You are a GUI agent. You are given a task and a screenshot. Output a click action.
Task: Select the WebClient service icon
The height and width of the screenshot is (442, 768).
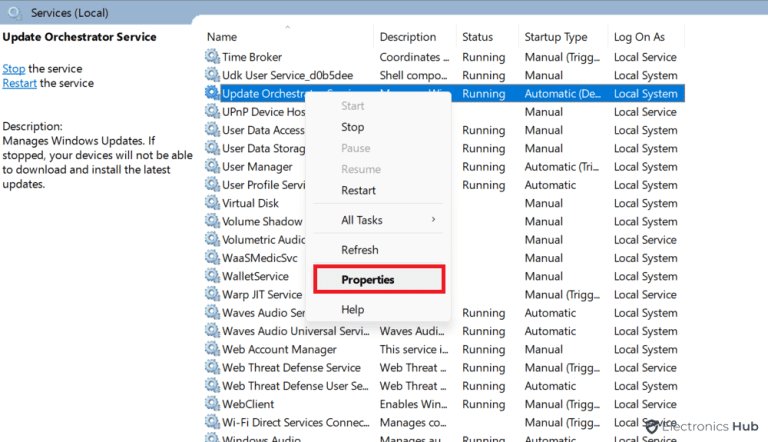click(x=212, y=404)
